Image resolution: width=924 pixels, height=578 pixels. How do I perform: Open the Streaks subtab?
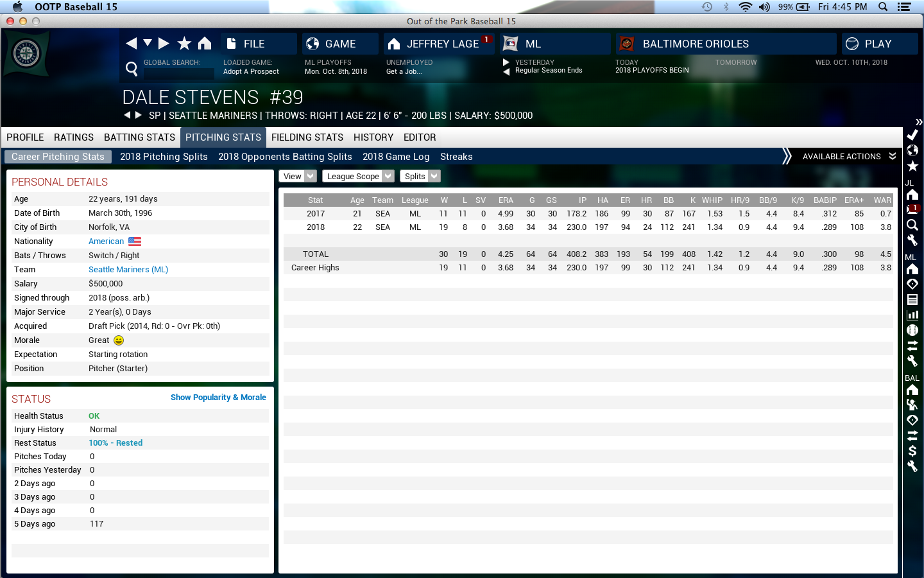[x=456, y=157]
